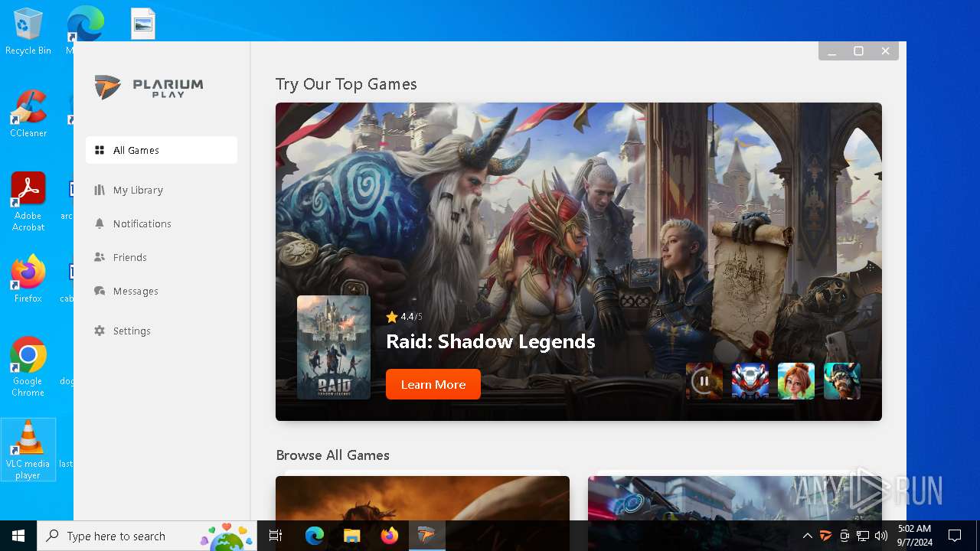Viewport: 980px width, 551px height.
Task: Click the Learn More button
Action: click(x=433, y=384)
